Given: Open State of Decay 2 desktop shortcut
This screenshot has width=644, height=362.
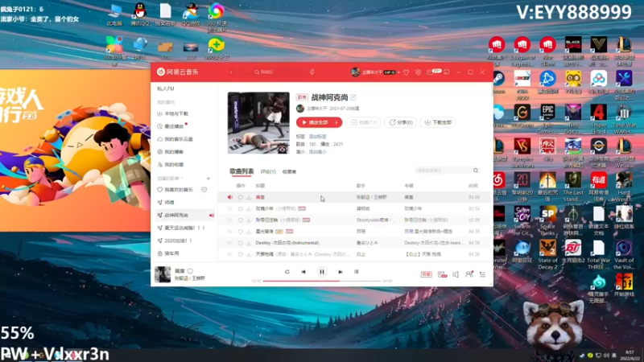Looking at the screenshot, I should [547, 254].
